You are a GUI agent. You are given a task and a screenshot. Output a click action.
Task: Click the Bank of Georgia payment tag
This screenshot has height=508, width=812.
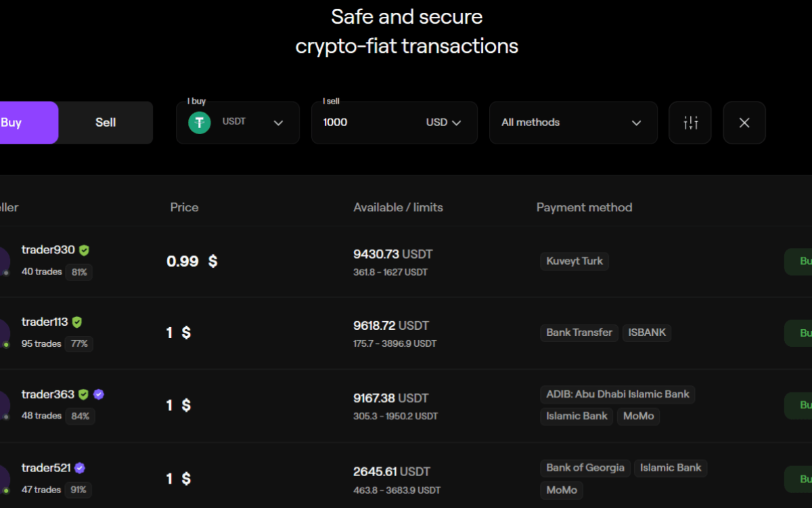point(585,467)
